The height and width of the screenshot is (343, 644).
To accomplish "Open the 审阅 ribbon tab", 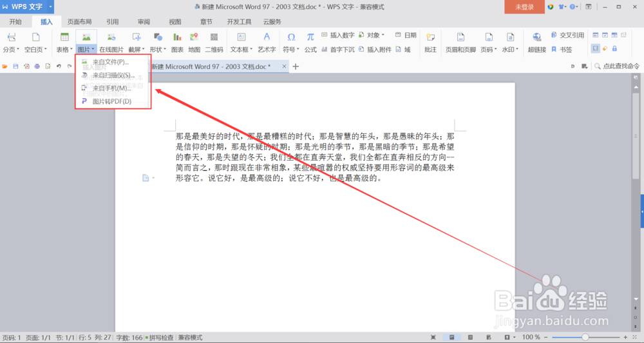I will click(144, 22).
